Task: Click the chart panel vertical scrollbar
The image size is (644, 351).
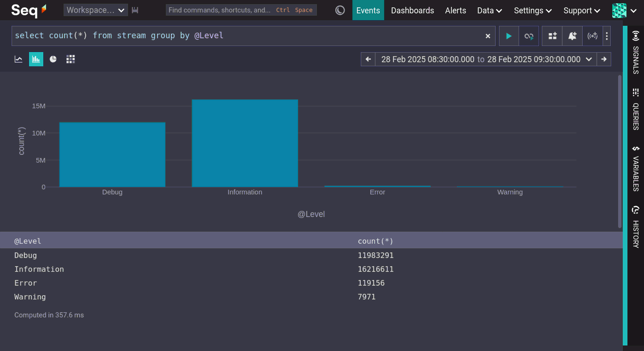Action: point(620,151)
